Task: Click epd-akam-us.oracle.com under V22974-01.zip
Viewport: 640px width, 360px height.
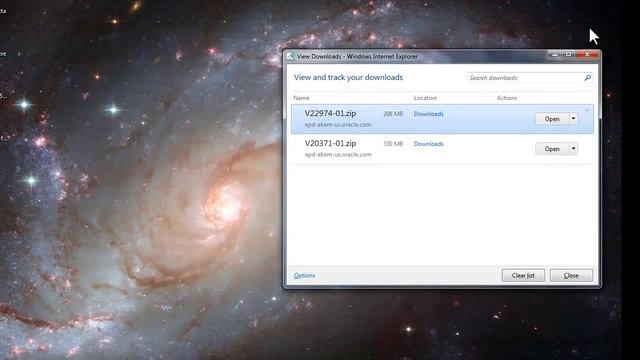Action: click(x=338, y=124)
